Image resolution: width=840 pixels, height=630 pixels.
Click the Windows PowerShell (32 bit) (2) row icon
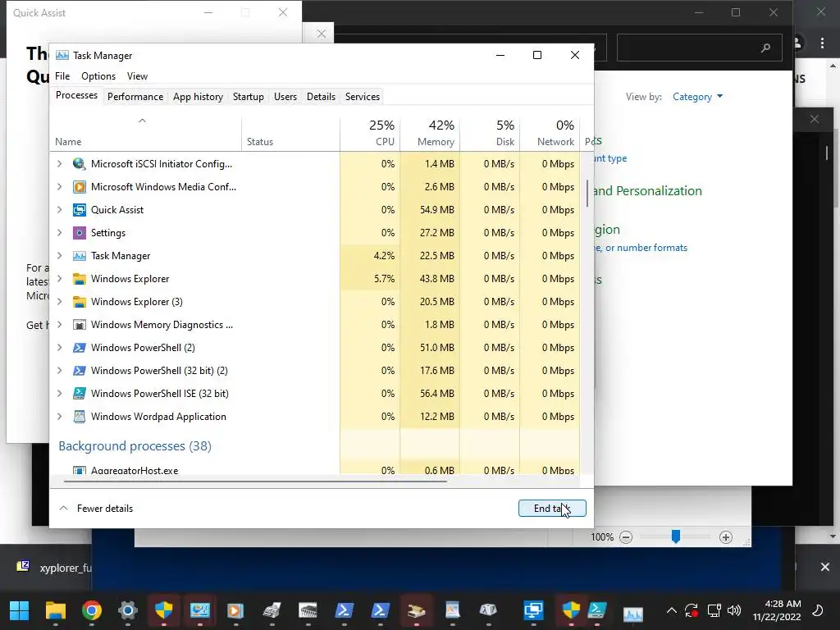[x=80, y=372]
